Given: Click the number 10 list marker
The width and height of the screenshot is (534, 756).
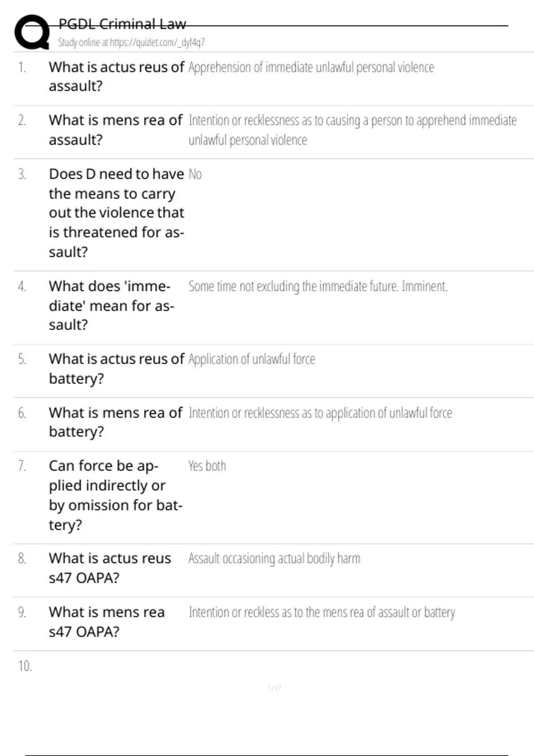Looking at the screenshot, I should pyautogui.click(x=25, y=666).
